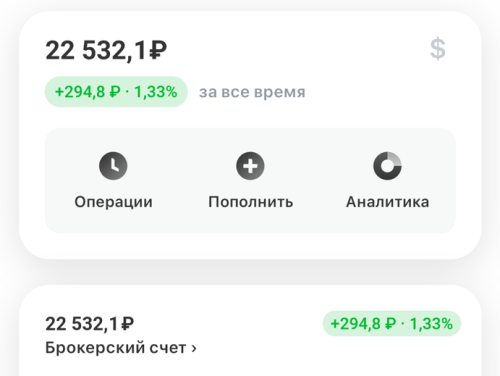Open the clock icon for Операции
The width and height of the screenshot is (500, 376).
113,166
